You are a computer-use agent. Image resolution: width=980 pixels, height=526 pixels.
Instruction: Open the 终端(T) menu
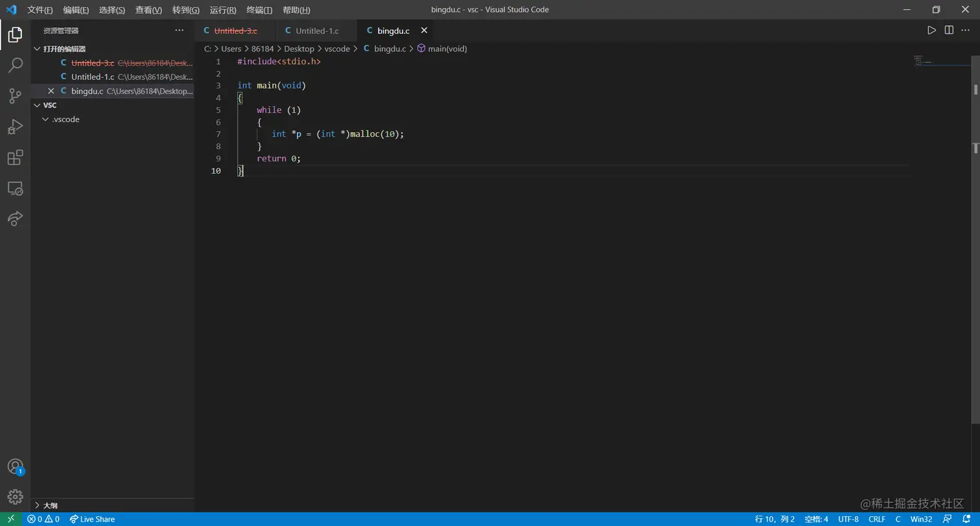[x=259, y=10]
